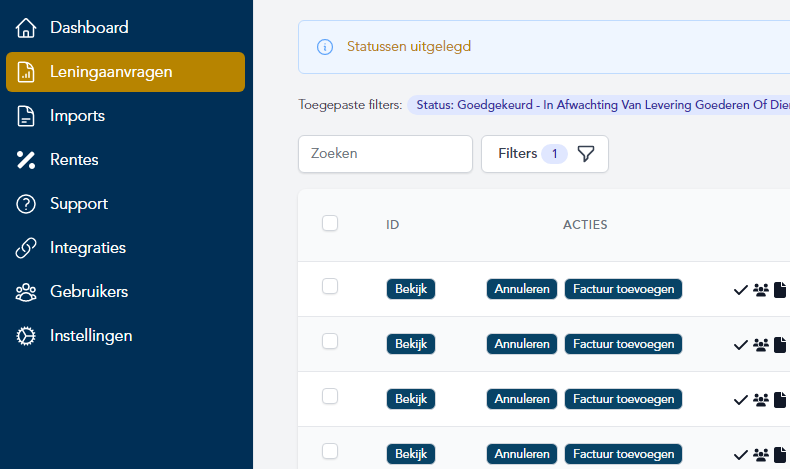Screen dimensions: 790x469
Task: Click Factuur toevoegen in third row
Action: click(623, 399)
